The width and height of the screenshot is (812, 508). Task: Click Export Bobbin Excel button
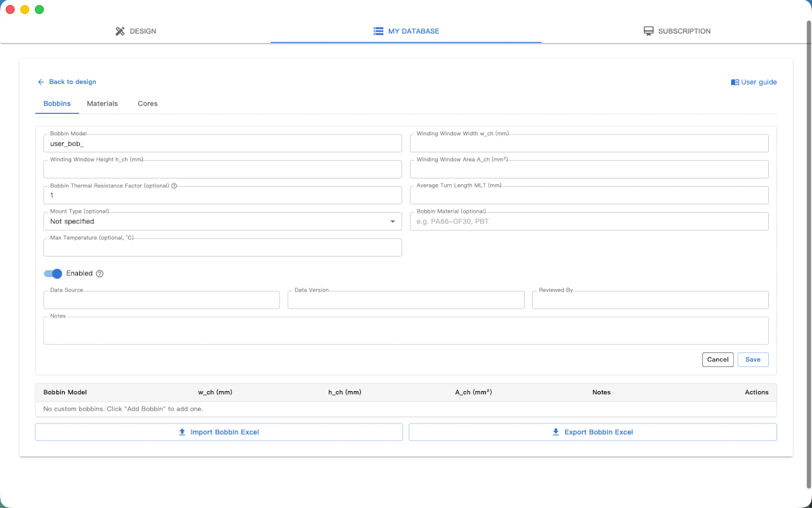tap(593, 432)
